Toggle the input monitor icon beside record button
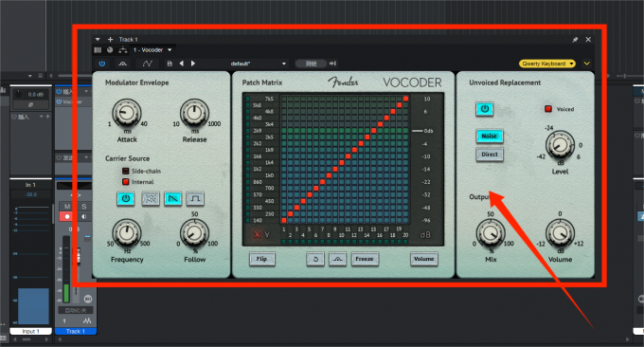The width and height of the screenshot is (644, 347). pyautogui.click(x=83, y=216)
